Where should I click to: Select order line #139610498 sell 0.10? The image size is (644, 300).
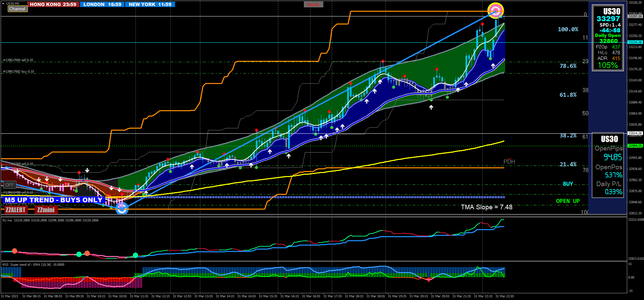tap(18, 192)
